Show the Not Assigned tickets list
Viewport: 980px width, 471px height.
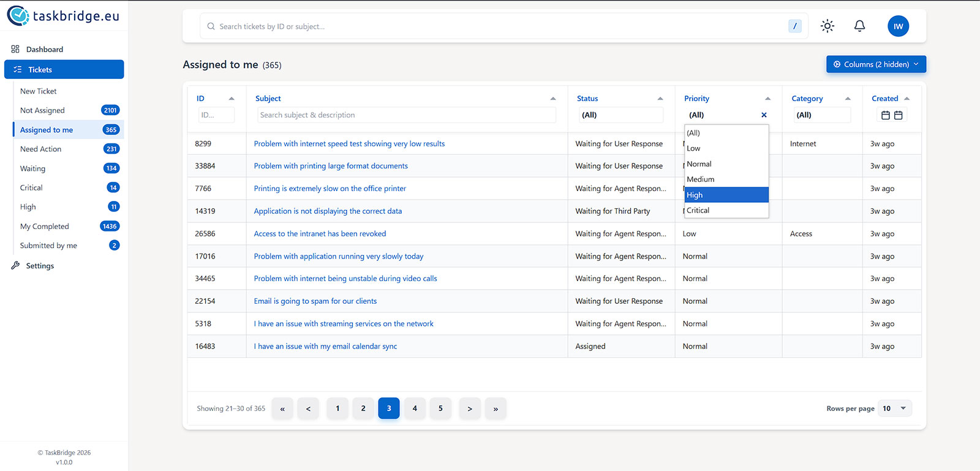[x=69, y=110]
